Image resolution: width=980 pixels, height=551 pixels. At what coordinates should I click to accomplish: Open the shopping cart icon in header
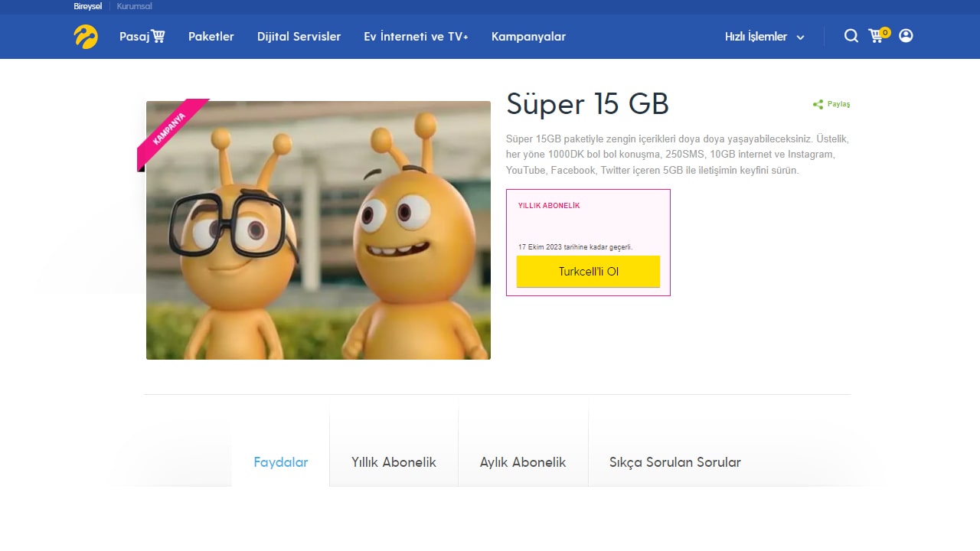click(x=879, y=35)
